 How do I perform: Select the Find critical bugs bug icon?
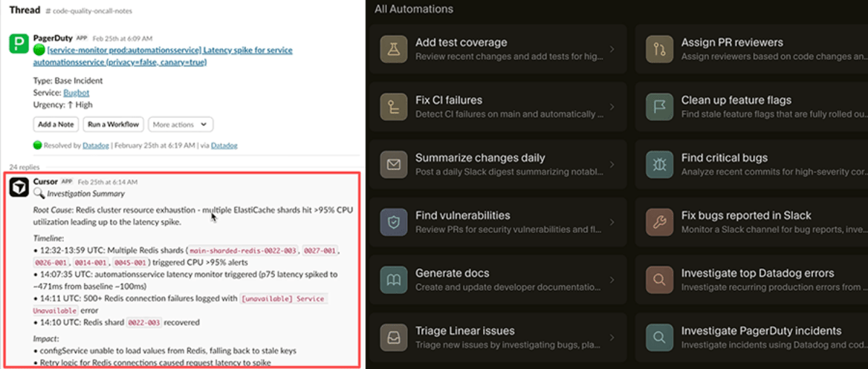659,165
